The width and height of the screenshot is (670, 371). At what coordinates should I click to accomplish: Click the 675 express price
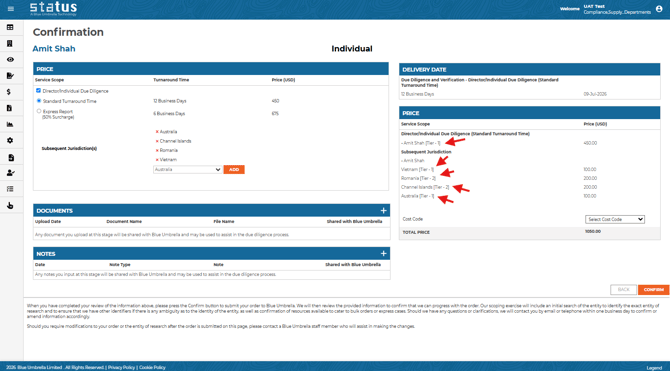[x=275, y=114]
